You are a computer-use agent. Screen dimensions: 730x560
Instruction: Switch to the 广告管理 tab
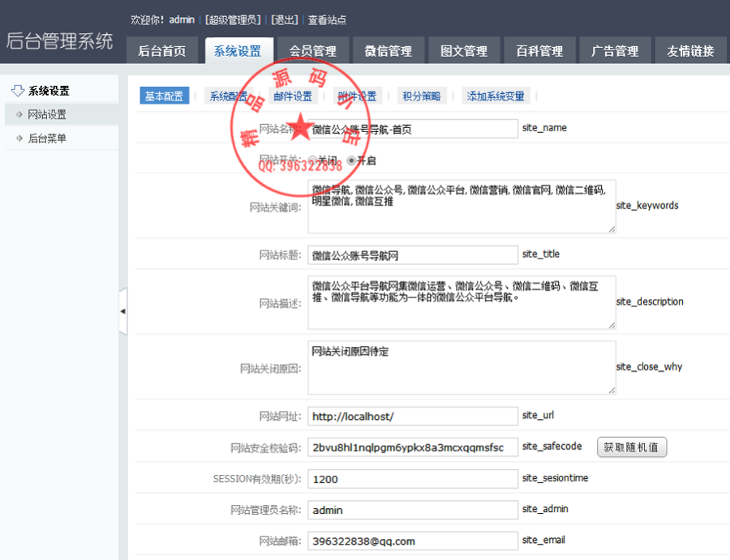click(x=615, y=50)
